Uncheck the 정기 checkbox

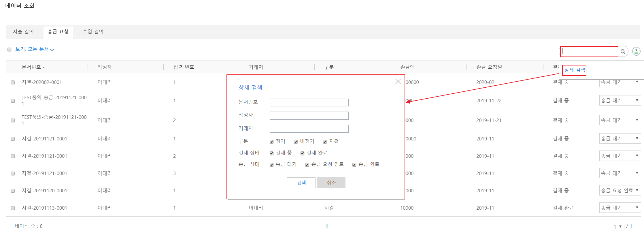pos(271,142)
